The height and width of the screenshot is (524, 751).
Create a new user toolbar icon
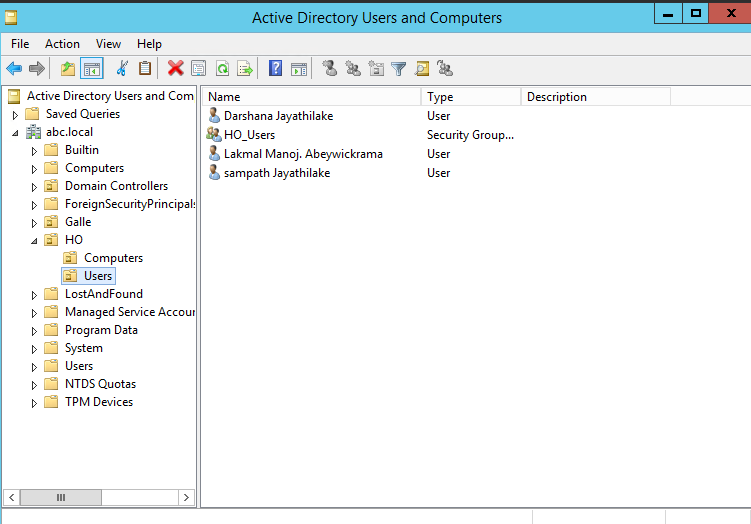click(x=330, y=68)
